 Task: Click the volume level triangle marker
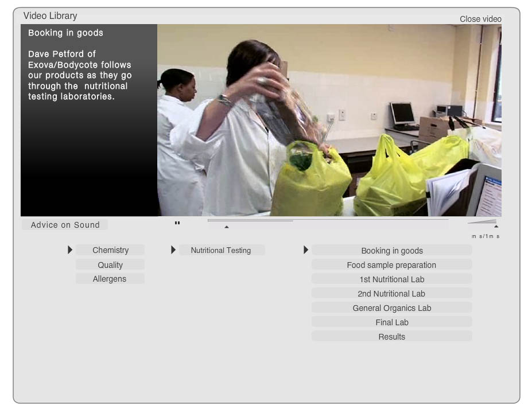click(496, 227)
